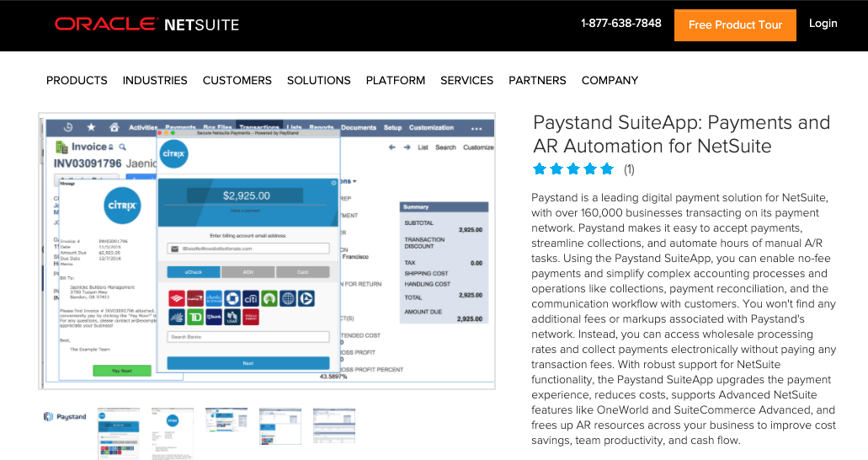Click the forward arrow icon in screenshot invoice
The width and height of the screenshot is (868, 460).
click(407, 147)
